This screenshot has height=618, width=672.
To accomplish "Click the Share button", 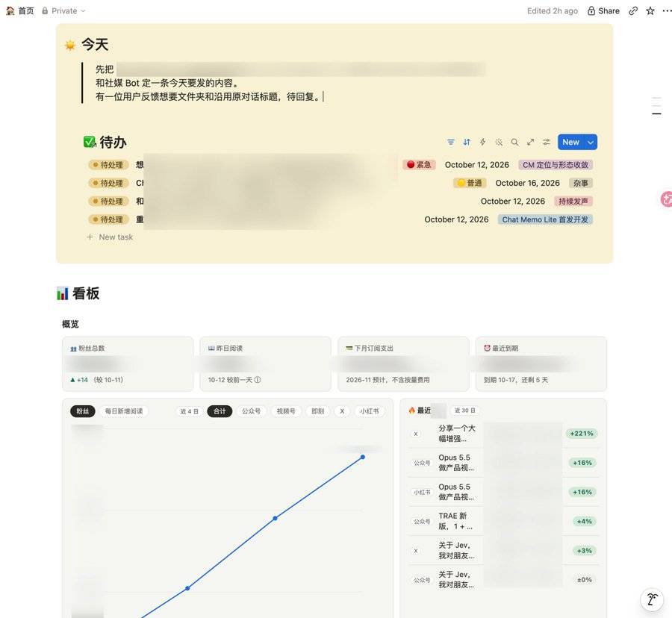I will coord(603,10).
